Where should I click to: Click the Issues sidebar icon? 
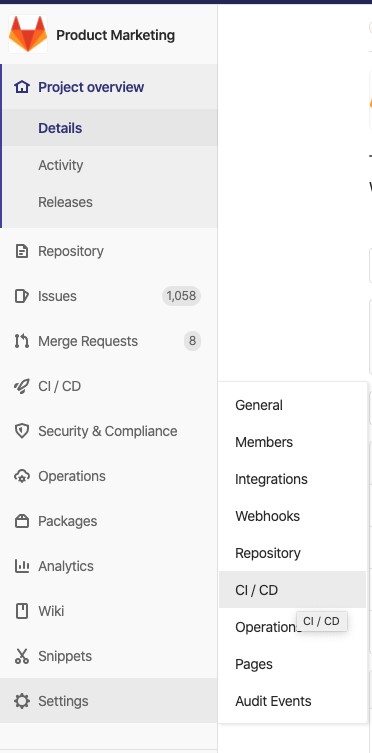pos(22,296)
